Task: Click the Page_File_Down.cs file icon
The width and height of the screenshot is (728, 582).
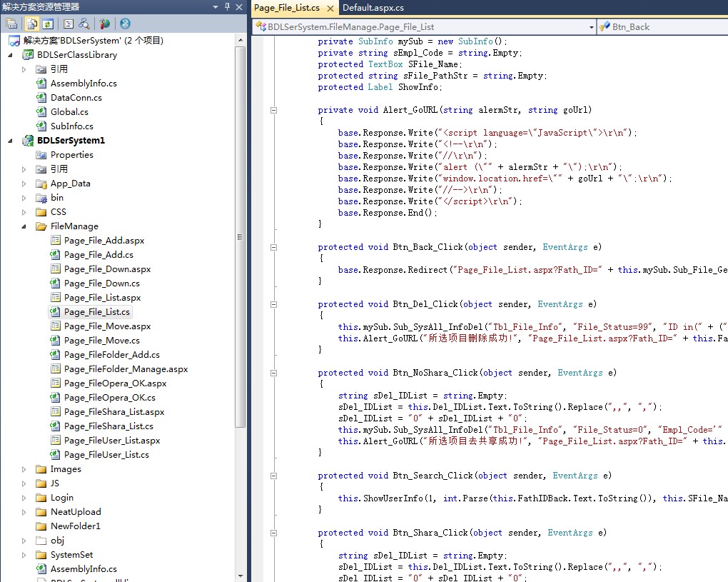Action: [x=55, y=284]
